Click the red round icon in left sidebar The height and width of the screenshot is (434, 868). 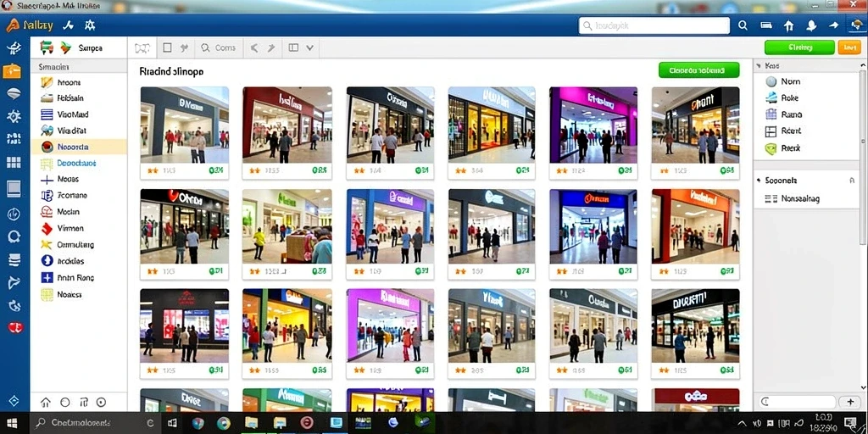click(x=14, y=327)
